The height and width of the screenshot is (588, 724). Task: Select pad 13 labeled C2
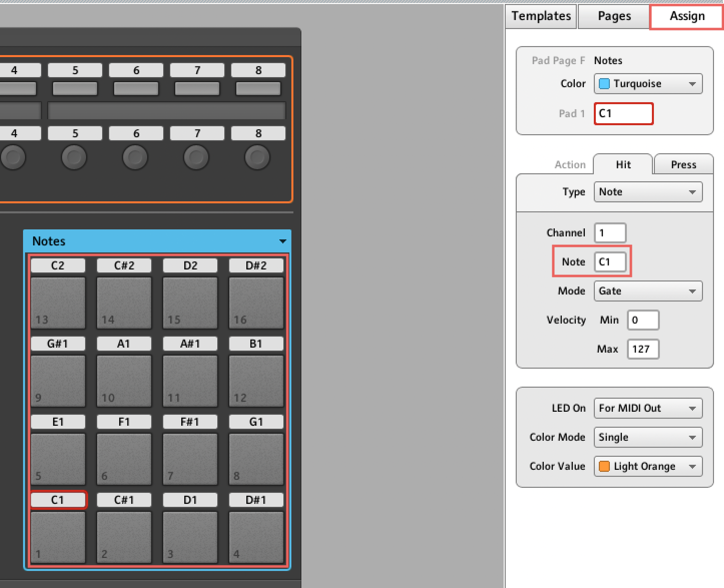coord(58,303)
